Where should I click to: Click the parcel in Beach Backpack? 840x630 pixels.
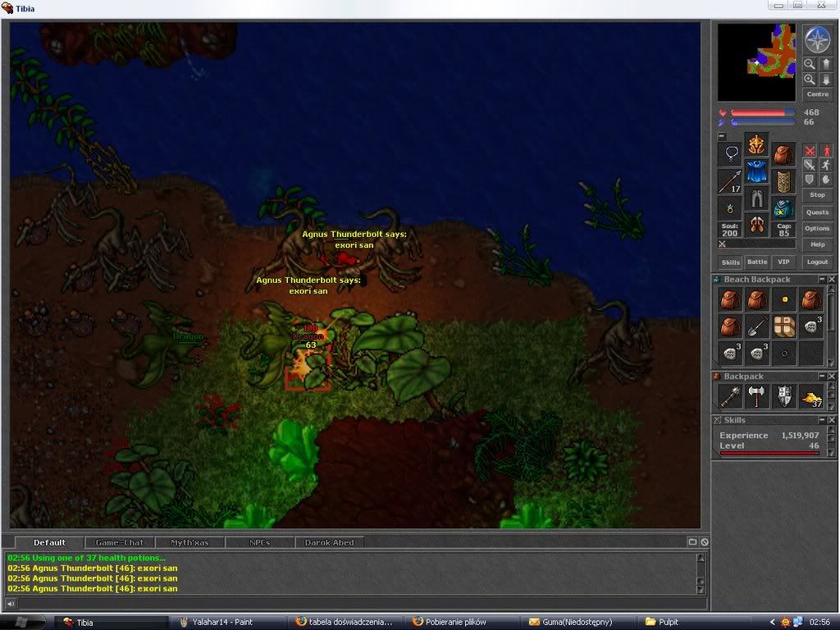tap(784, 326)
